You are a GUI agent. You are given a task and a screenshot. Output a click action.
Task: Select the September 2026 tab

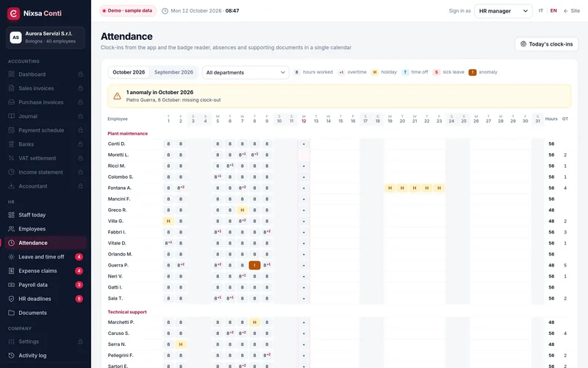(x=173, y=72)
